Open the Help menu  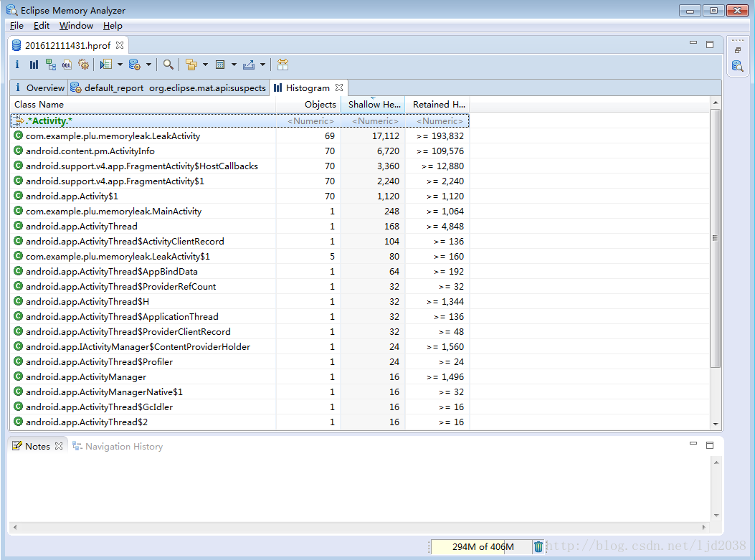(113, 26)
